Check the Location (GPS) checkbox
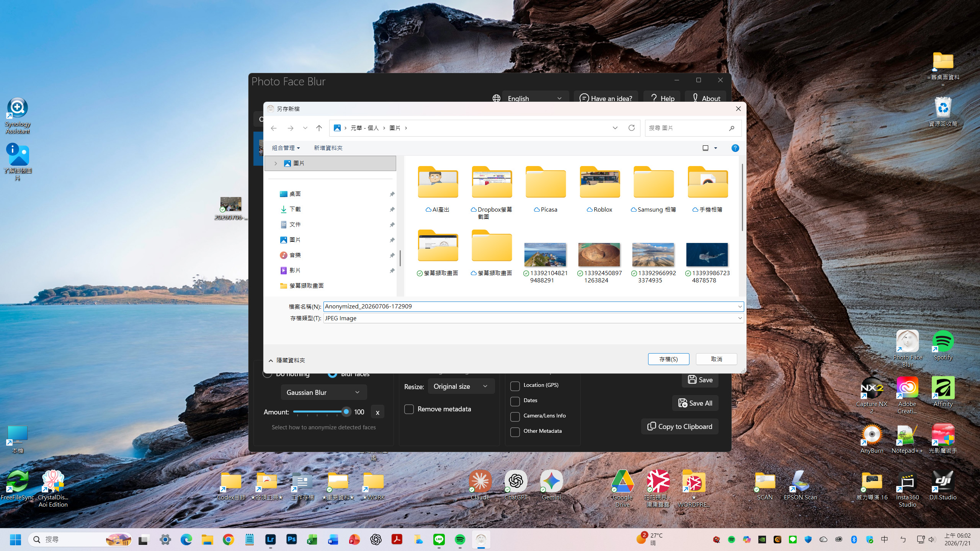 [515, 386]
